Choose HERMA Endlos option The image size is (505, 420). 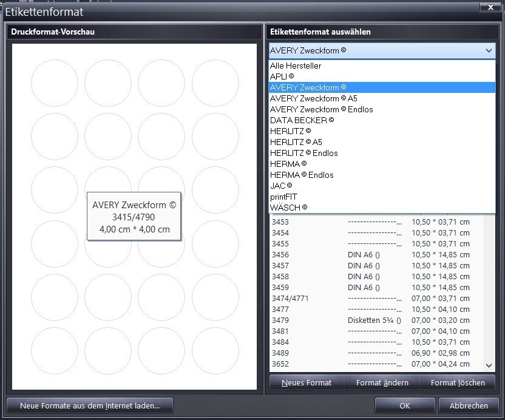(382, 175)
